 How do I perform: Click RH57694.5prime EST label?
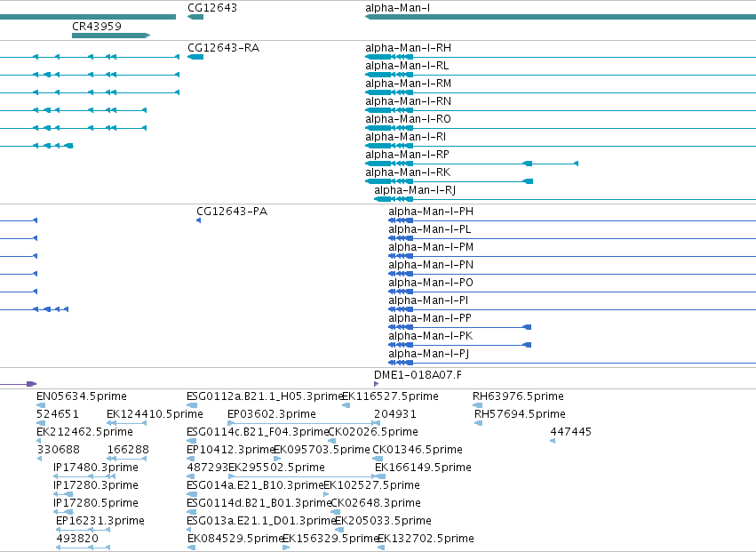click(521, 414)
